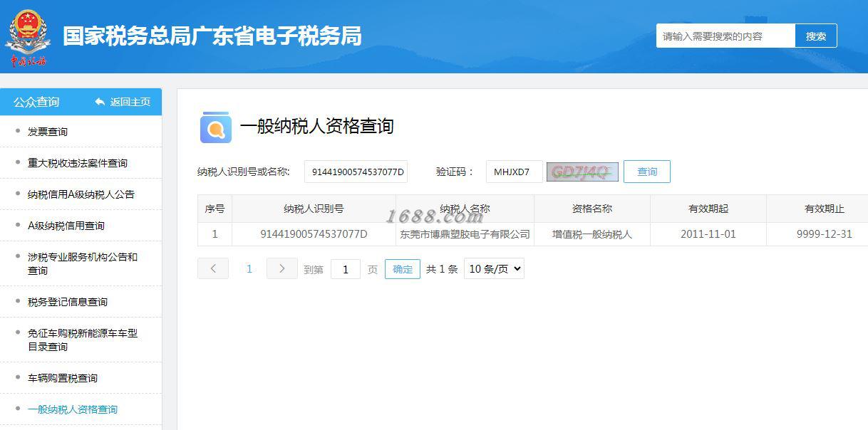Click the 共 1 条 total count text

(442, 269)
